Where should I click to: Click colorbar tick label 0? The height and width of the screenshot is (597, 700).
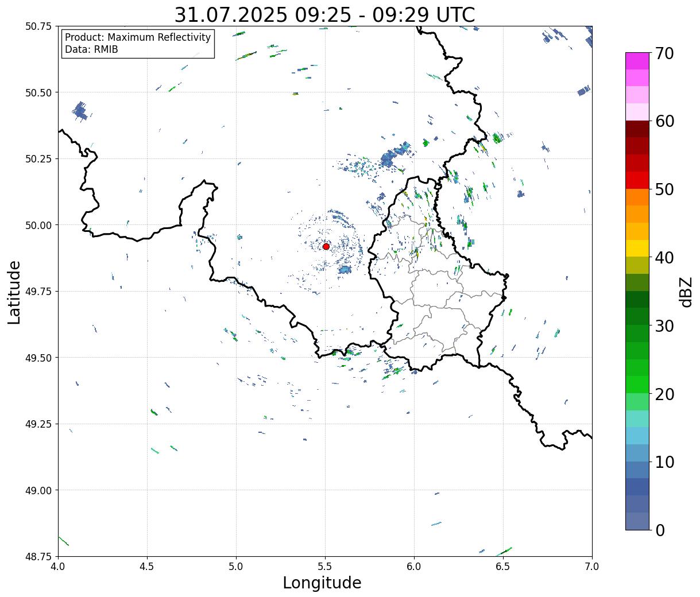click(x=660, y=530)
